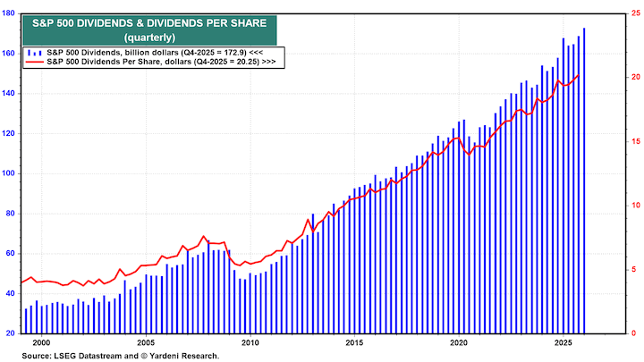Click the 2015 label on the x-axis
The image size is (644, 362).
pos(355,343)
